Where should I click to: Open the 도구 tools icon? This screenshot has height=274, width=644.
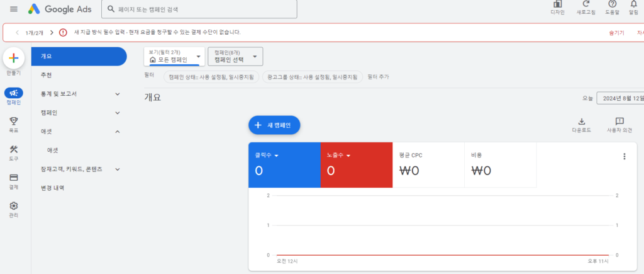coord(14,149)
